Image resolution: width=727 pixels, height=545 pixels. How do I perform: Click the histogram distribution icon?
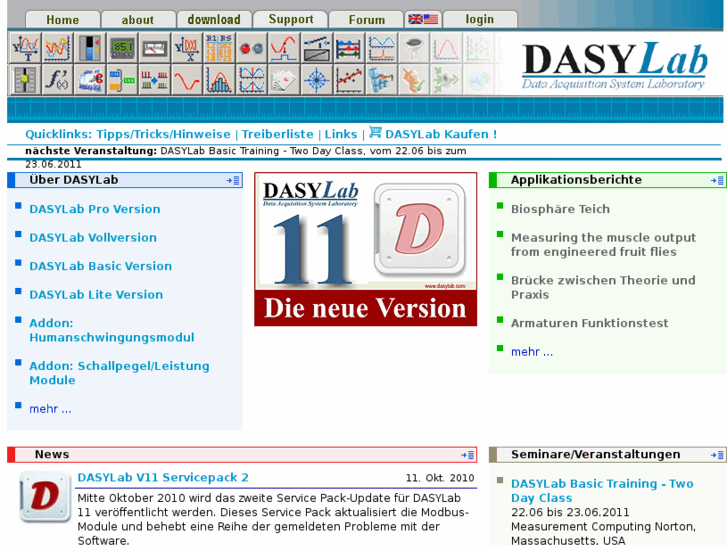[219, 80]
